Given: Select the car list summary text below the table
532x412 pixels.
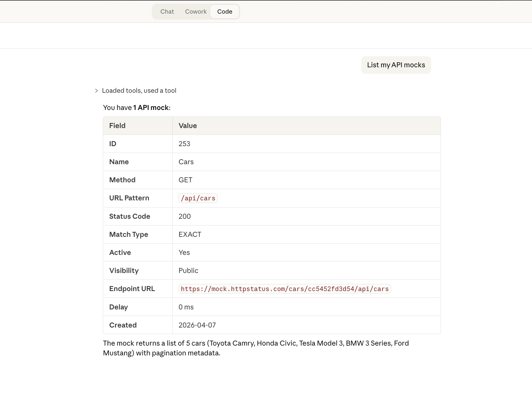Looking at the screenshot, I should (x=256, y=348).
